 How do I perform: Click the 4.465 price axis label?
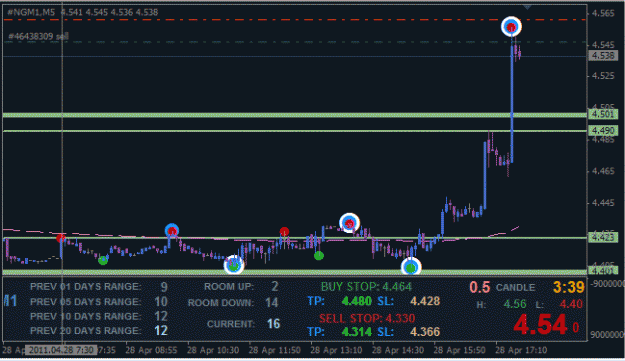603,171
